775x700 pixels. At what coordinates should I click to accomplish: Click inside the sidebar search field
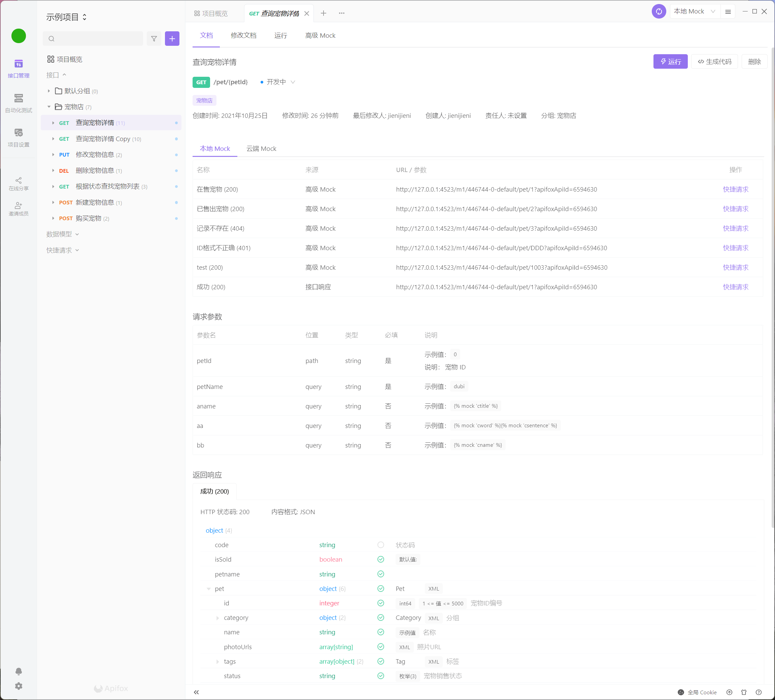coord(92,38)
